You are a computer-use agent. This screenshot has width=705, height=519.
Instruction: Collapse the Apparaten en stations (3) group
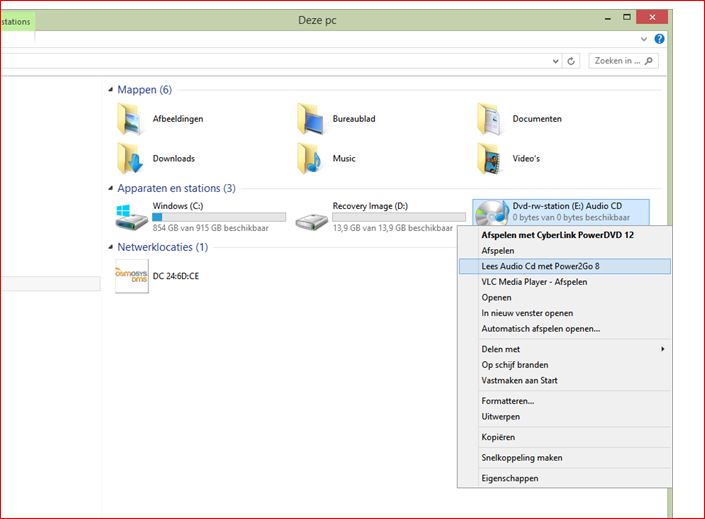tap(111, 188)
